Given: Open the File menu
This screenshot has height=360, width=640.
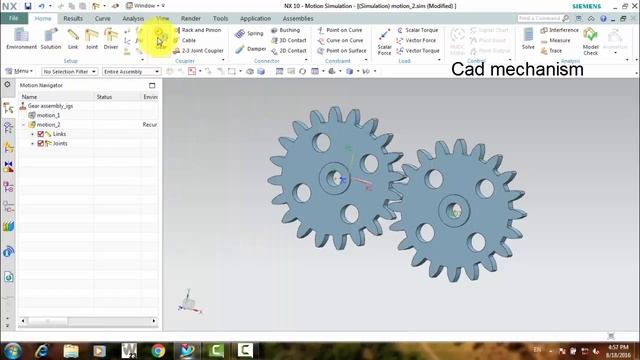Looking at the screenshot, I should [x=14, y=18].
